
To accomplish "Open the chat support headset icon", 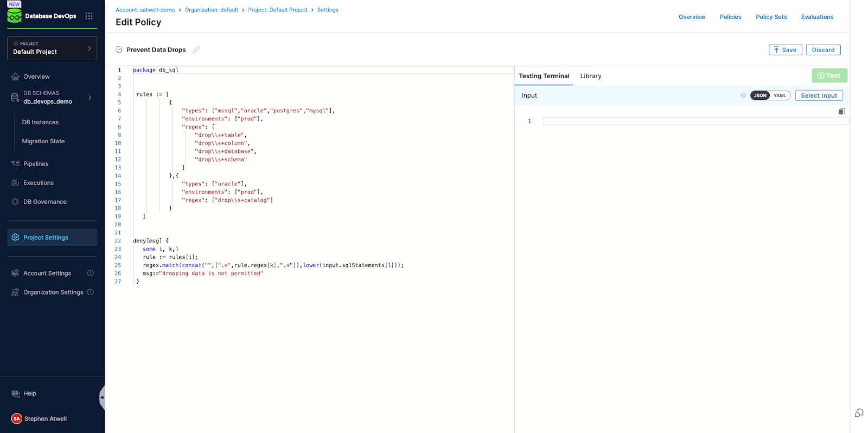I will point(859,413).
